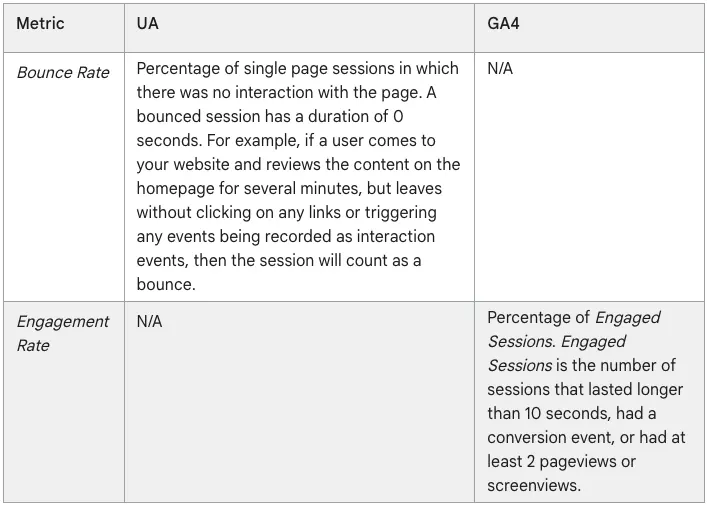Screen dimensions: 707x505
Task: Select the Engagement Rate metric label
Action: pyautogui.click(x=63, y=334)
